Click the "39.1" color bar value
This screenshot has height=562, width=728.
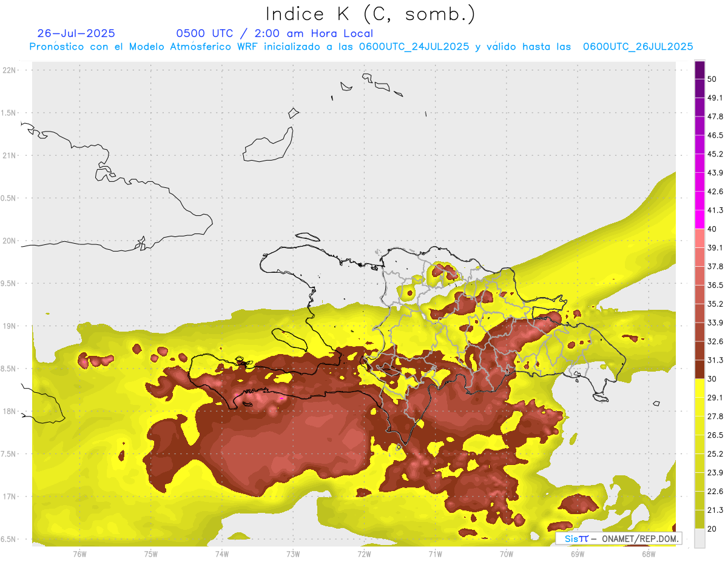715,248
